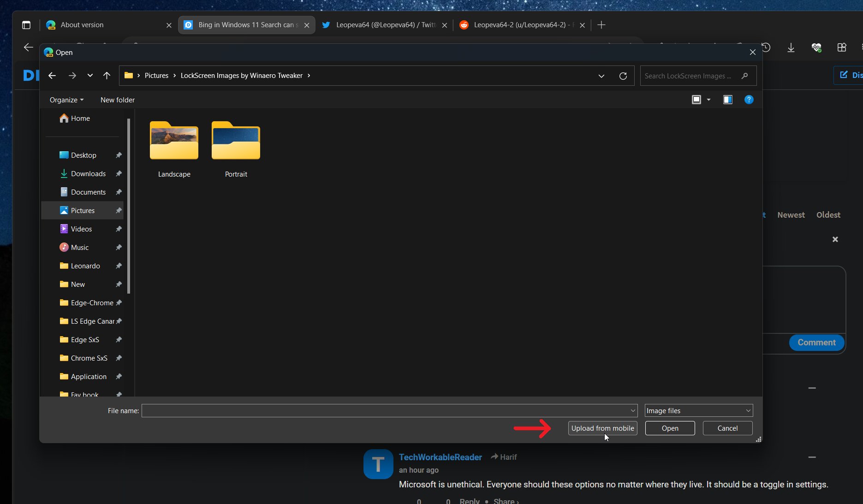Image resolution: width=863 pixels, height=504 pixels.
Task: Sort comments by Oldest
Action: pos(828,215)
